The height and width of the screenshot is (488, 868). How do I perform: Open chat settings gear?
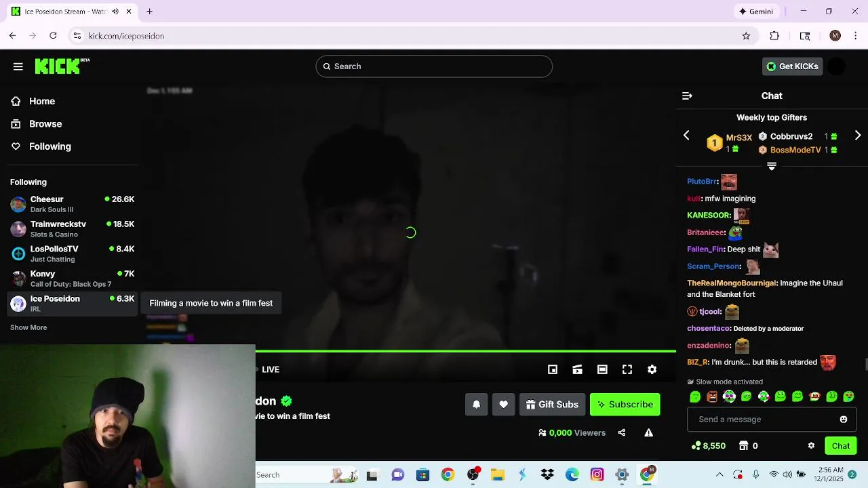click(x=811, y=446)
